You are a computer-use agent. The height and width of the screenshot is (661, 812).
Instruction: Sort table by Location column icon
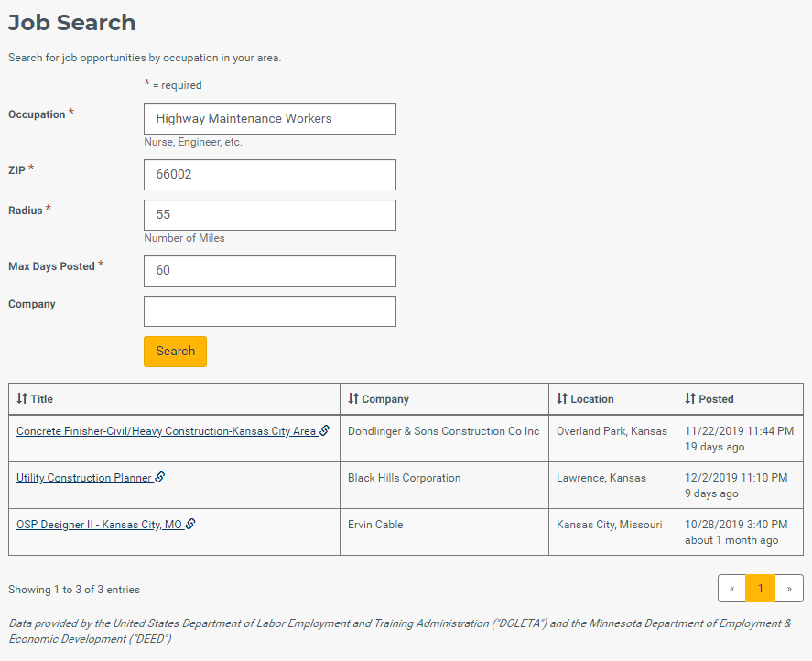[562, 398]
